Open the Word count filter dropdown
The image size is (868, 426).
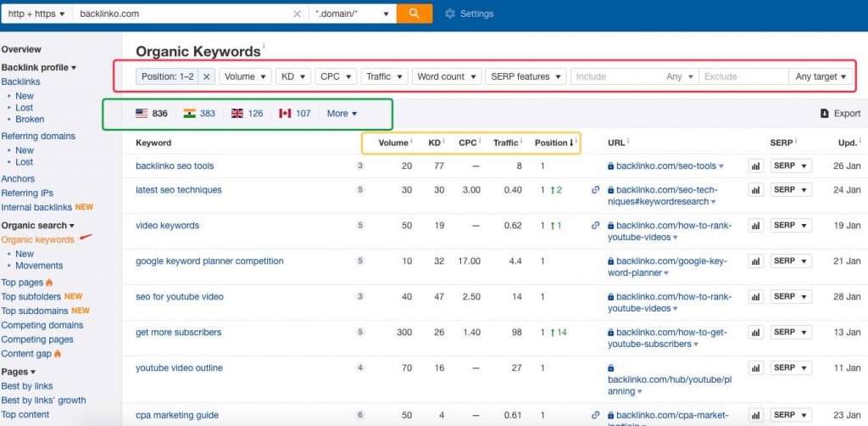tap(447, 76)
